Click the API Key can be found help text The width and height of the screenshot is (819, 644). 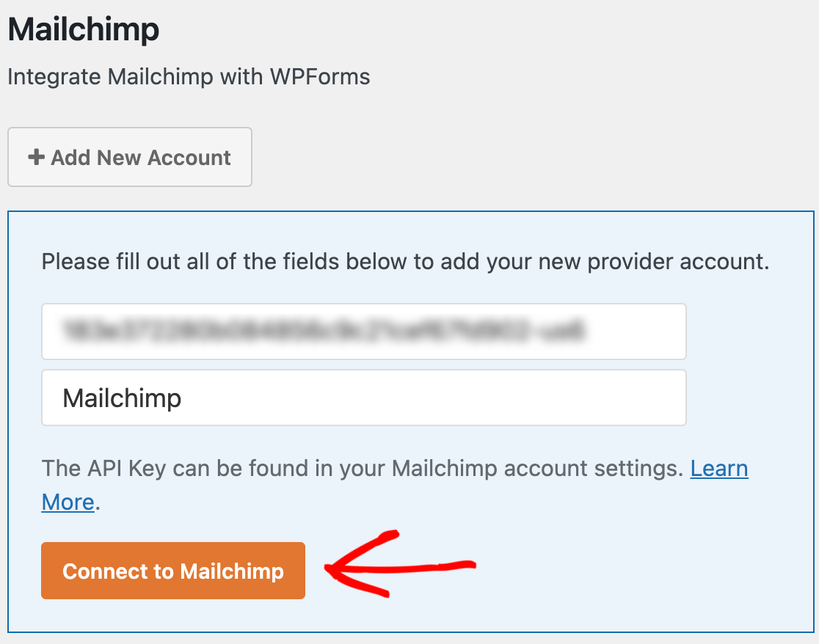(363, 468)
